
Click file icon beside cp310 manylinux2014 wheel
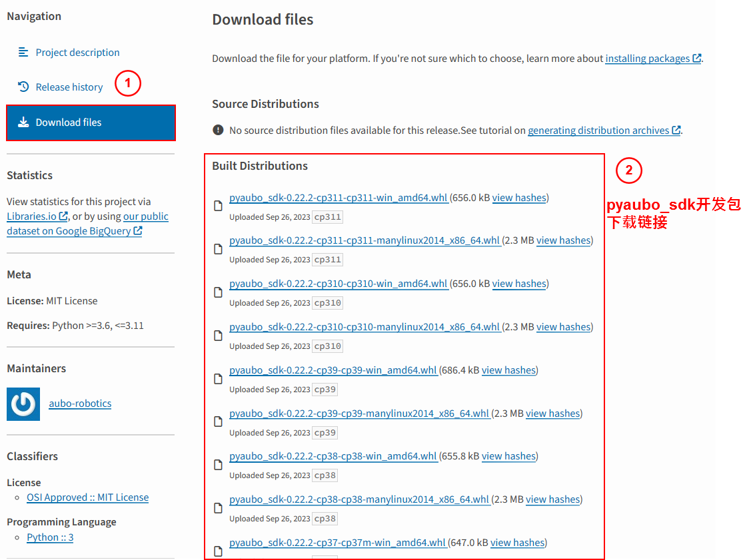[x=218, y=336]
